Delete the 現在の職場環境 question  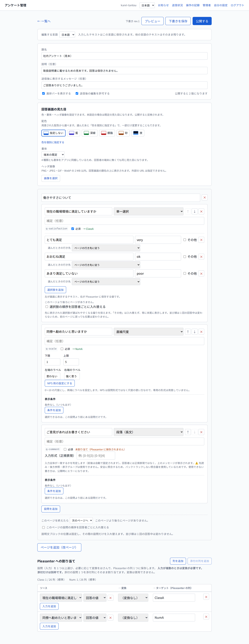[201, 211]
